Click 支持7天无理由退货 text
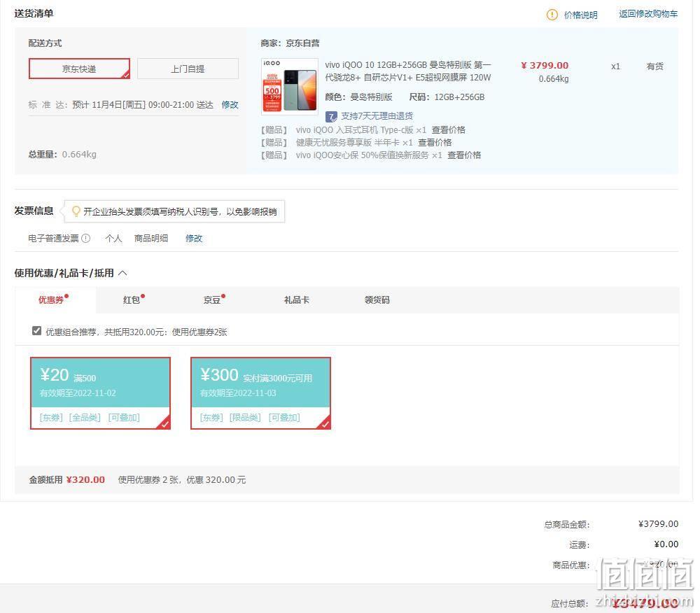Screen dimensions: 700x613 (377, 116)
